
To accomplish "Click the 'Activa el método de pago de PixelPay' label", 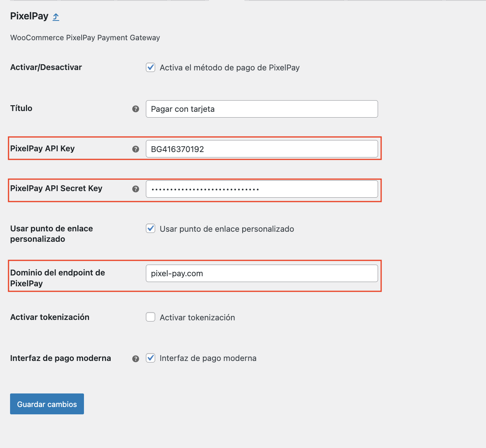I will 229,68.
